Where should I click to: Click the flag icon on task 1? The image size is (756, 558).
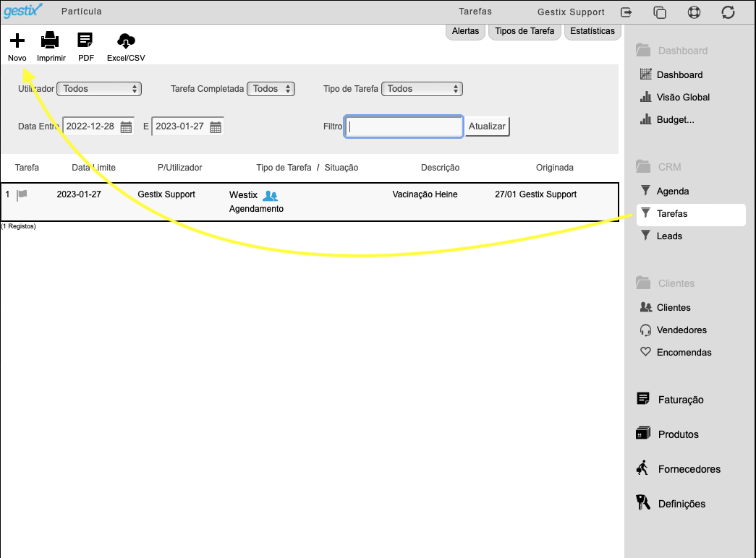pos(22,194)
